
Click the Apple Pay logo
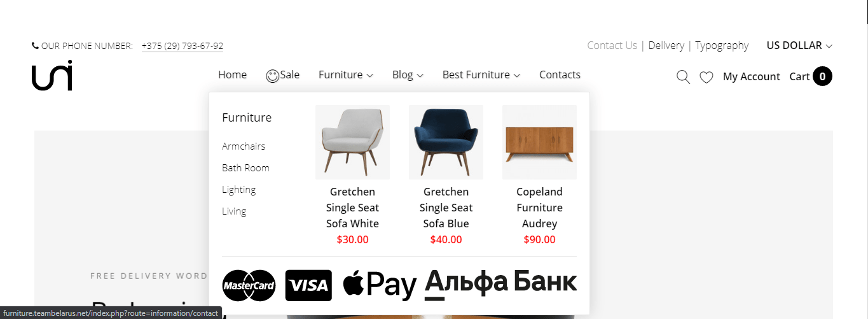(x=380, y=285)
